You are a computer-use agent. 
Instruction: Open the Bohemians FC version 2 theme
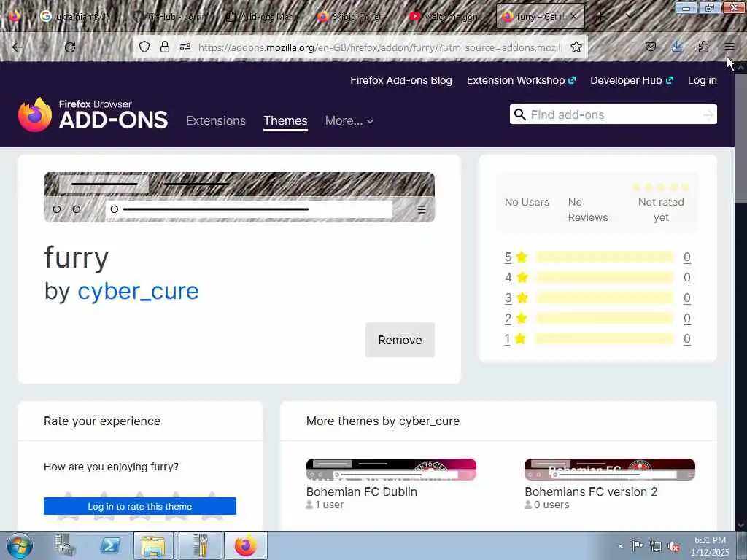(x=610, y=484)
